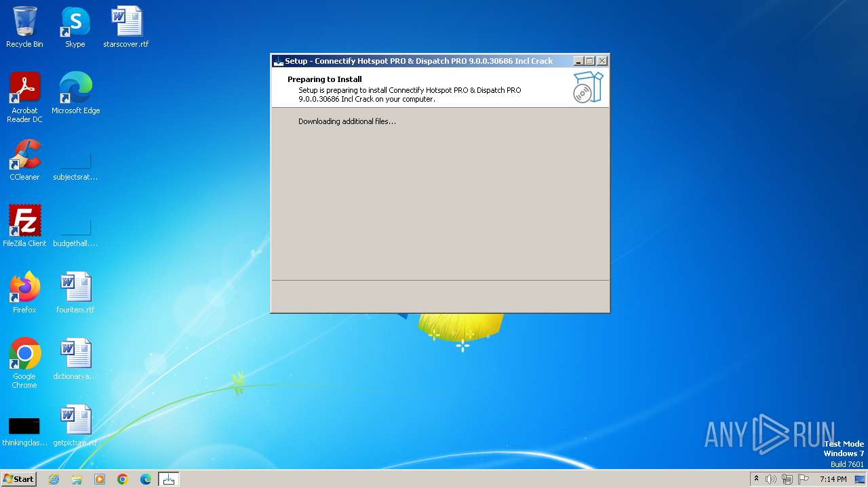
Task: Click the 7:14 PM taskbar clock
Action: click(x=833, y=479)
